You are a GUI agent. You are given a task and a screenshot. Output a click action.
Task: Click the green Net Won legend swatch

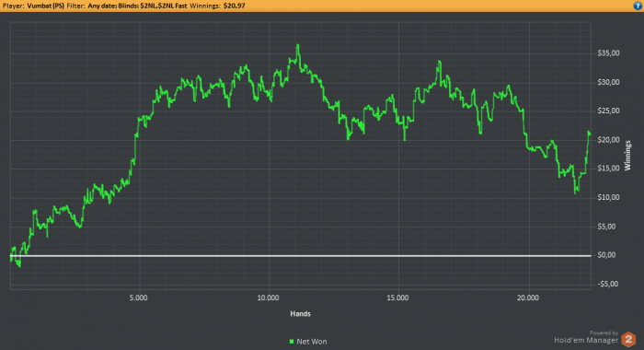(x=292, y=342)
